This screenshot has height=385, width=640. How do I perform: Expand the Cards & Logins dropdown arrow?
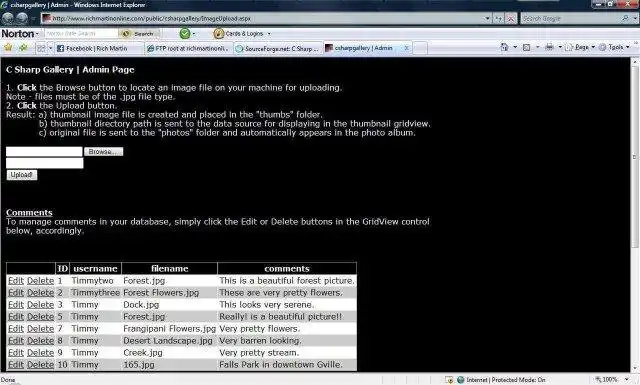click(269, 34)
